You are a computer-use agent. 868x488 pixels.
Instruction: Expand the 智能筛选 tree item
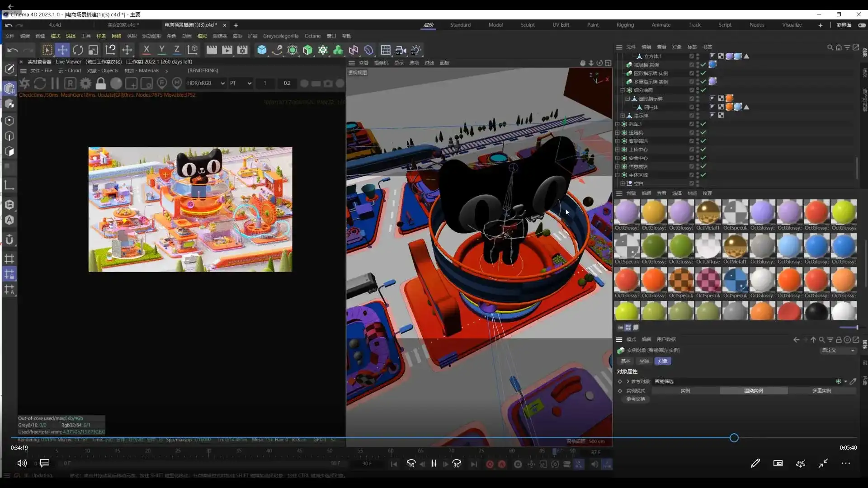(618, 141)
